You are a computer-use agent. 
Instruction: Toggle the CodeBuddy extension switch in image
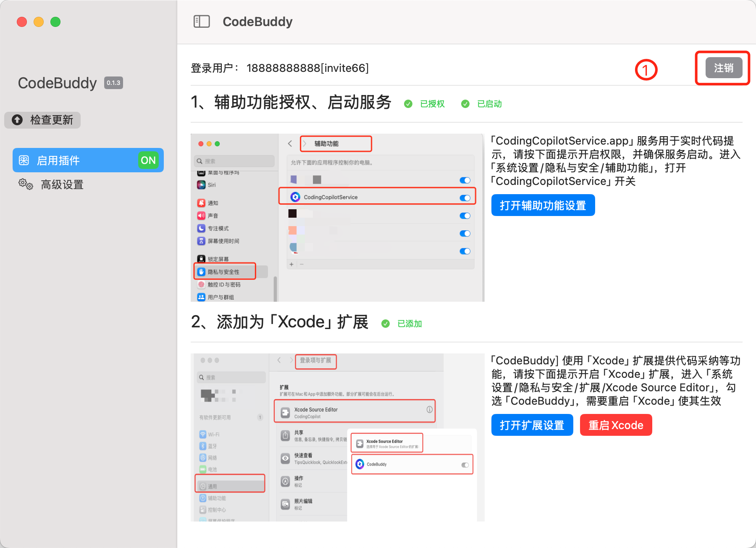(x=465, y=465)
